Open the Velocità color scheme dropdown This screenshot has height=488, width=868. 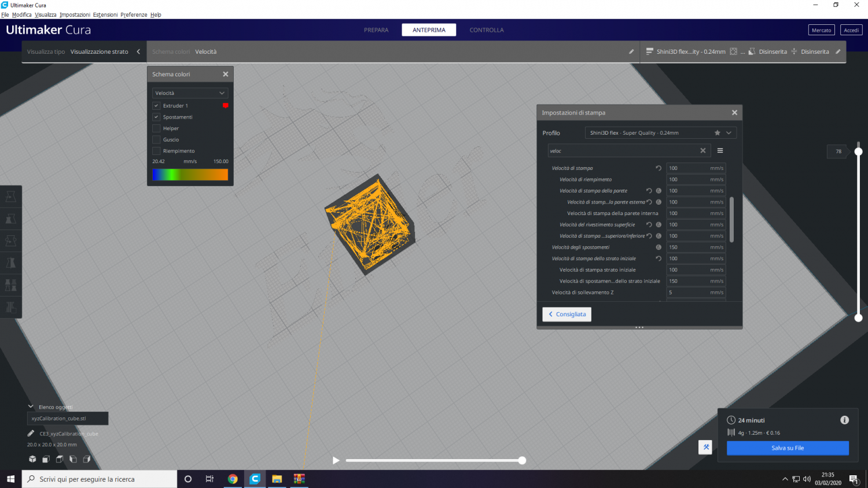pos(190,93)
